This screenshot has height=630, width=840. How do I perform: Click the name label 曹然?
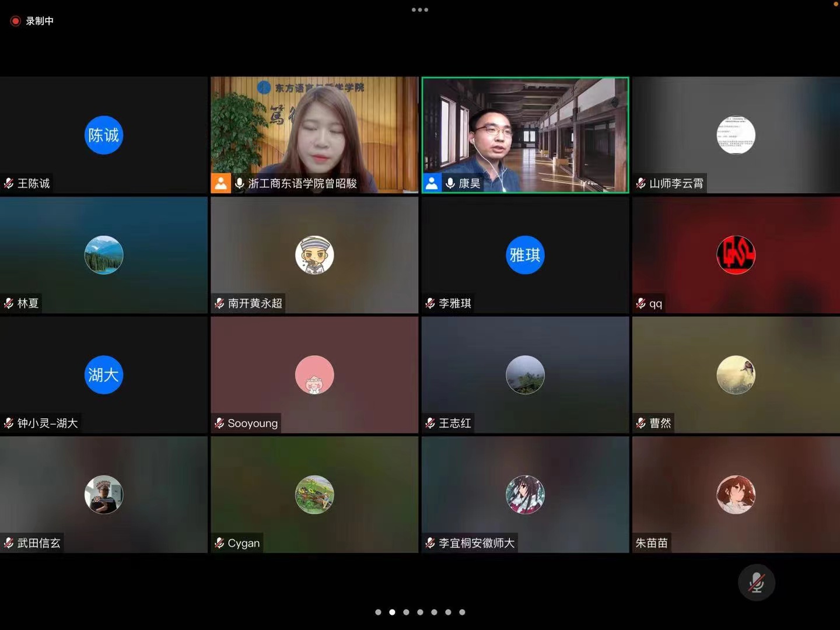coord(660,423)
